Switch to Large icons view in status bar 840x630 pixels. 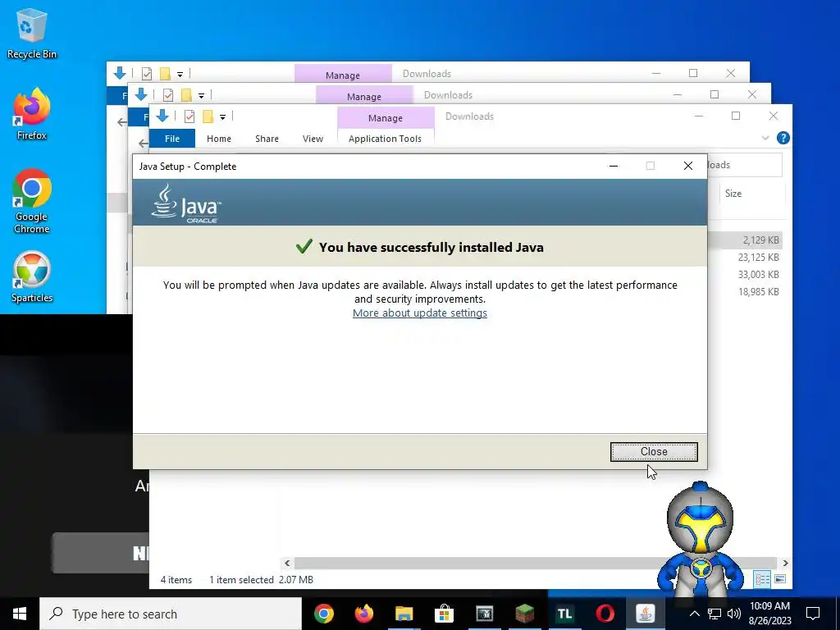pos(780,579)
